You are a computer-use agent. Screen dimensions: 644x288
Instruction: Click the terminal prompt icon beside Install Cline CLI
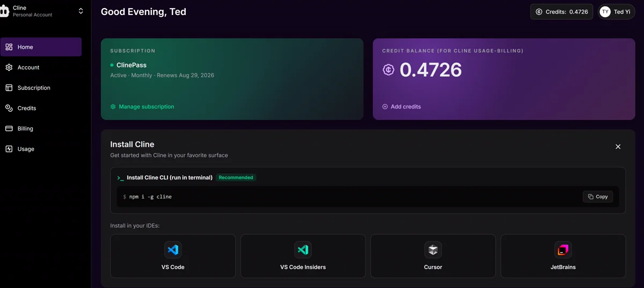120,178
